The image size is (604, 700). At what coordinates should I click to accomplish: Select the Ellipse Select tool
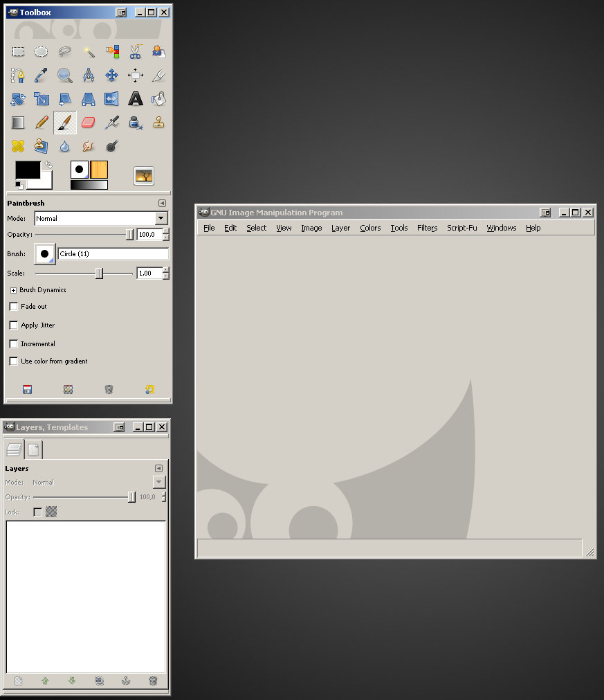pyautogui.click(x=42, y=52)
